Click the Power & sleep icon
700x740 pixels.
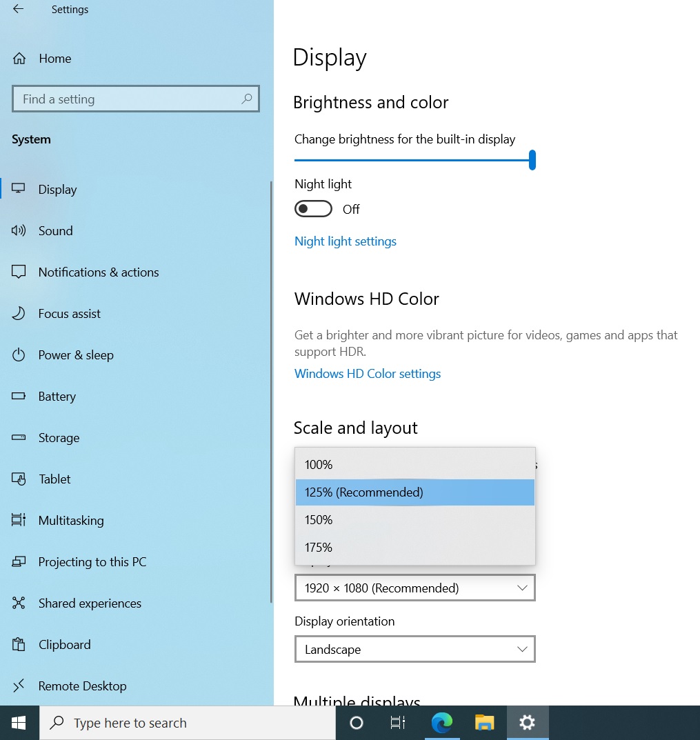(19, 354)
